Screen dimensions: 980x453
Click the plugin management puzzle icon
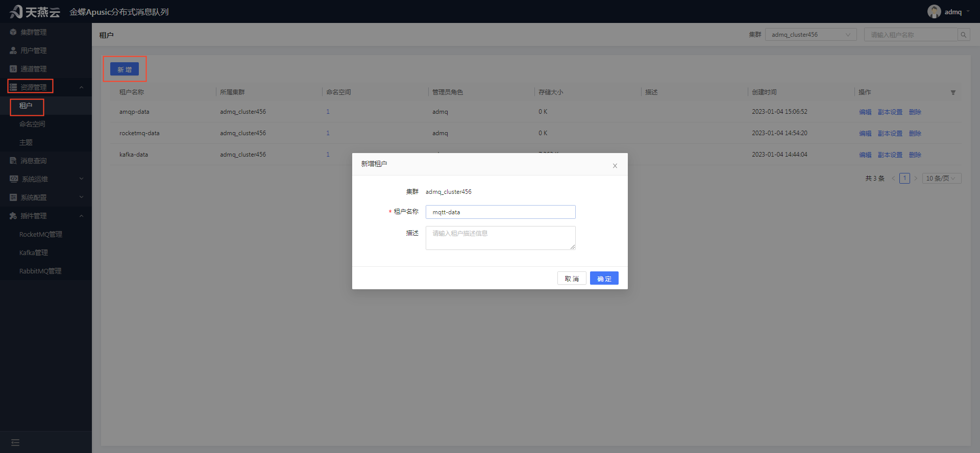click(x=13, y=216)
